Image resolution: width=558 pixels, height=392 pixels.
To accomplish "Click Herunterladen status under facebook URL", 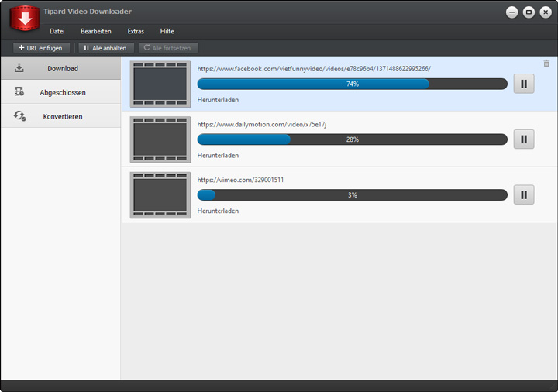I will point(218,100).
